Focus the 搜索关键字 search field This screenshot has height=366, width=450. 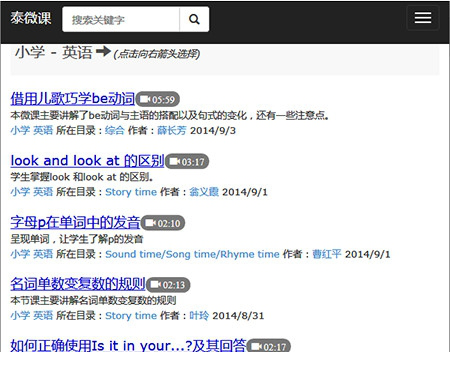(x=121, y=19)
